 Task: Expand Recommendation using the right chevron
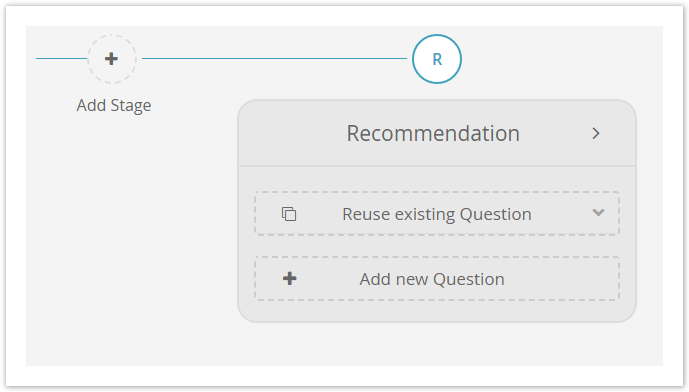click(596, 134)
